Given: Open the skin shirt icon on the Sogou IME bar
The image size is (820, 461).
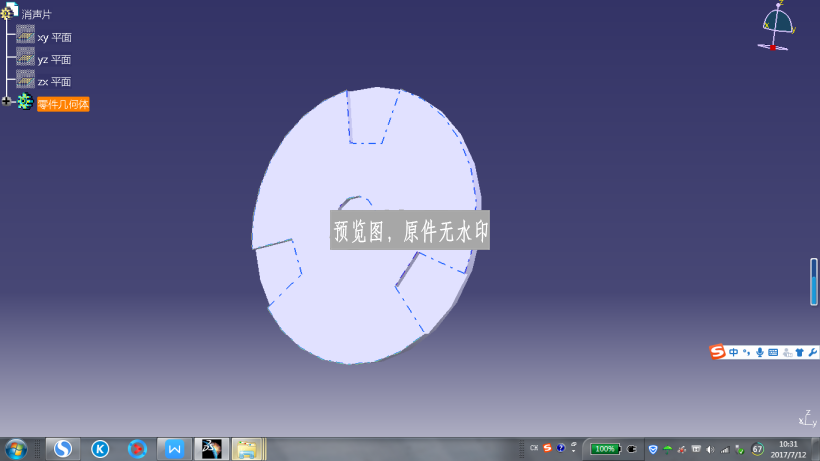Looking at the screenshot, I should (x=800, y=352).
